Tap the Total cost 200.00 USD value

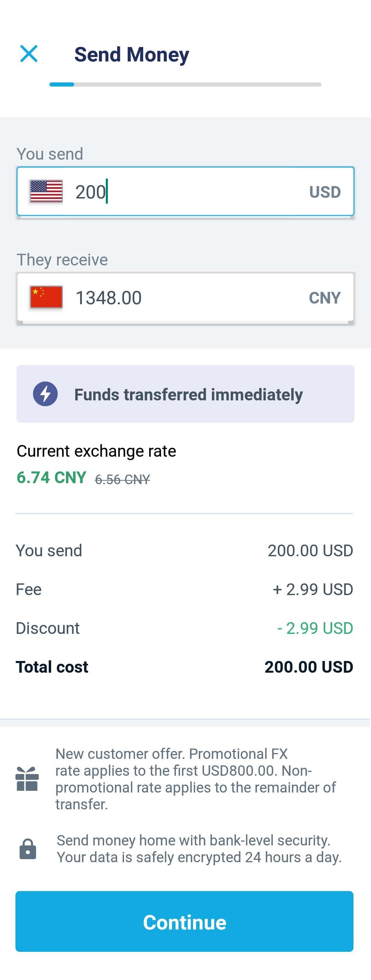[308, 667]
